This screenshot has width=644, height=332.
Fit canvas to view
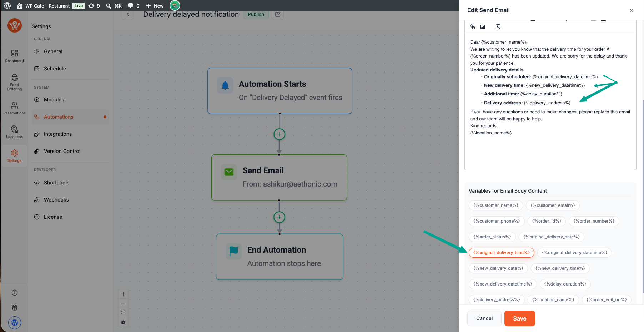(123, 313)
